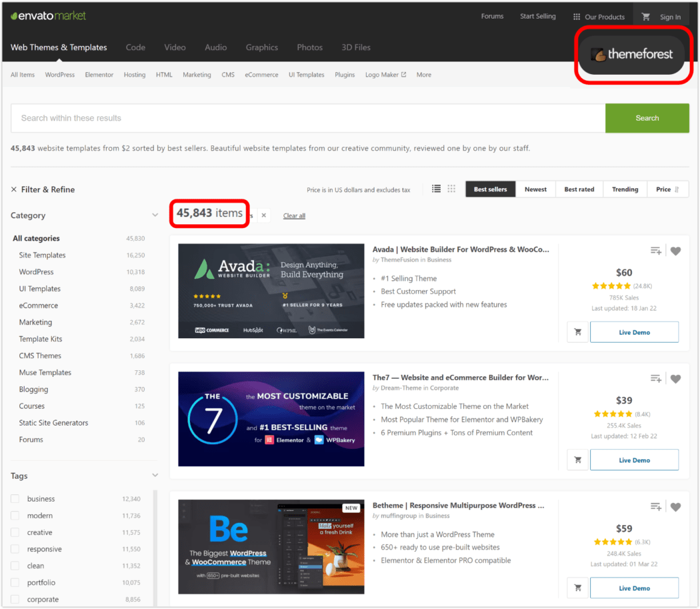Screen dimensions: 700x609
Task: Open the More menu in sub navigation
Action: coord(423,75)
